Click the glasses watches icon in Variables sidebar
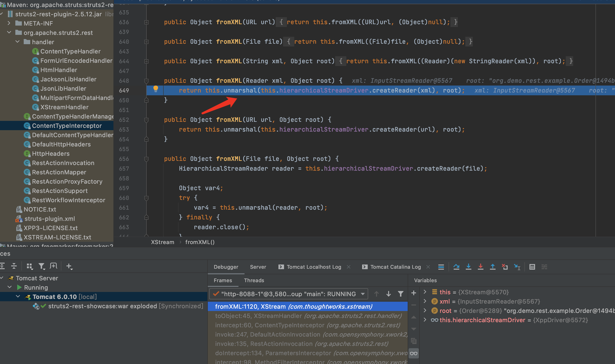The height and width of the screenshot is (364, 615). tap(414, 354)
